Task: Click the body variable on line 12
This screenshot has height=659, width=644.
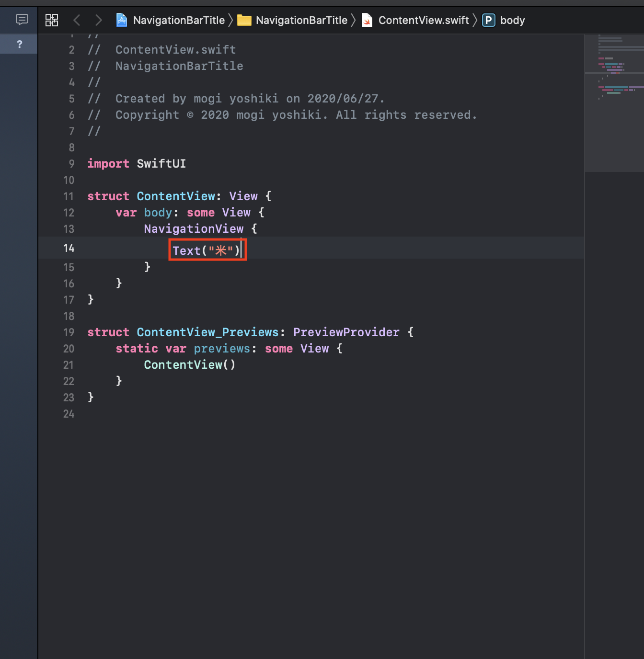Action: coord(158,213)
